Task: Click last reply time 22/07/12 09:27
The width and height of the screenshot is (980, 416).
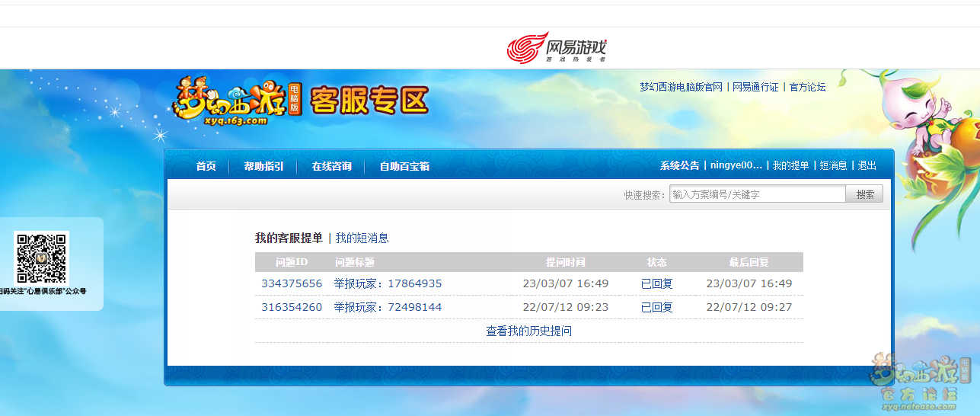Action: pyautogui.click(x=749, y=307)
